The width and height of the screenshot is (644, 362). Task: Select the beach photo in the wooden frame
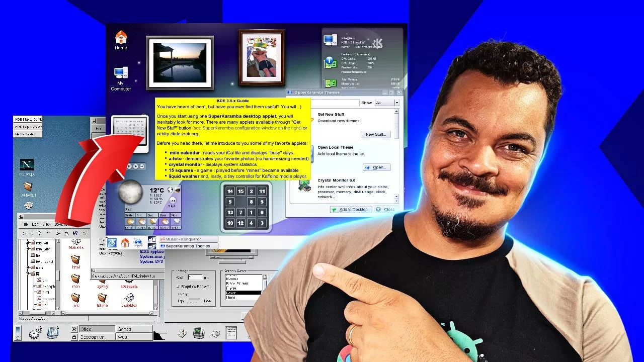pyautogui.click(x=262, y=58)
